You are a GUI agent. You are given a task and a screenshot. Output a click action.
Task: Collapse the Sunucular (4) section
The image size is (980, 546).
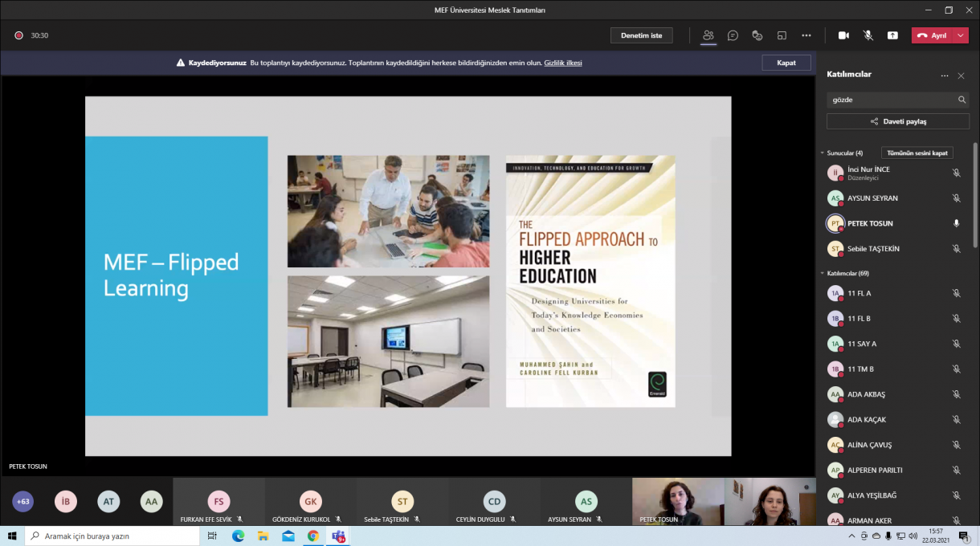[823, 153]
